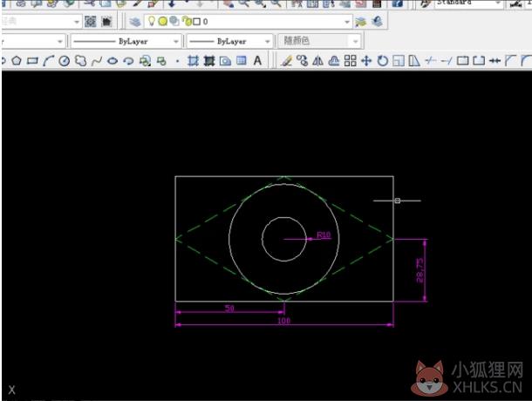This screenshot has width=532, height=401.
Task: Expand the workspace switching dropdown
Action: tap(77, 22)
